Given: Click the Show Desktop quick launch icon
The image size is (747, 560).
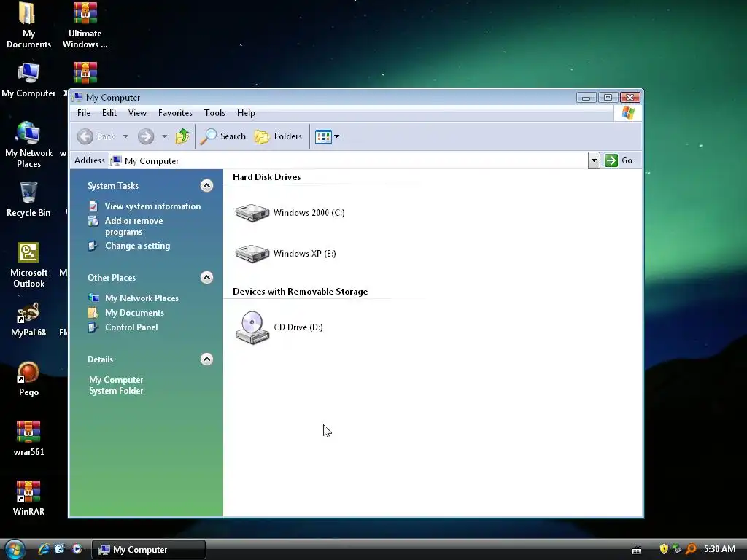Looking at the screenshot, I should [x=60, y=549].
